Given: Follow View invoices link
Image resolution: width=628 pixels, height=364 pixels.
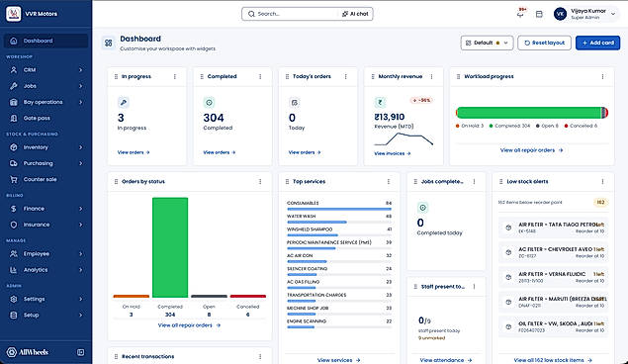Looking at the screenshot, I should pyautogui.click(x=392, y=153).
